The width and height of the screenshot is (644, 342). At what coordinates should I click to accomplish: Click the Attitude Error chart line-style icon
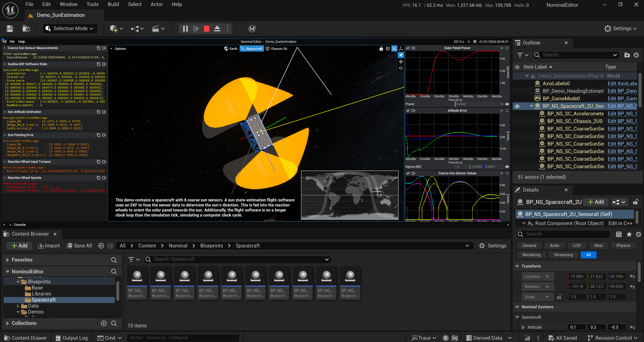coord(408,111)
